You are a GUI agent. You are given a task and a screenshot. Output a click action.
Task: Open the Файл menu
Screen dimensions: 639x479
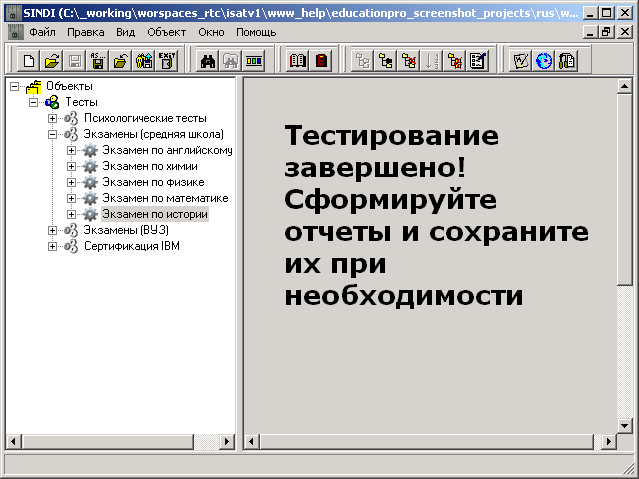point(42,32)
